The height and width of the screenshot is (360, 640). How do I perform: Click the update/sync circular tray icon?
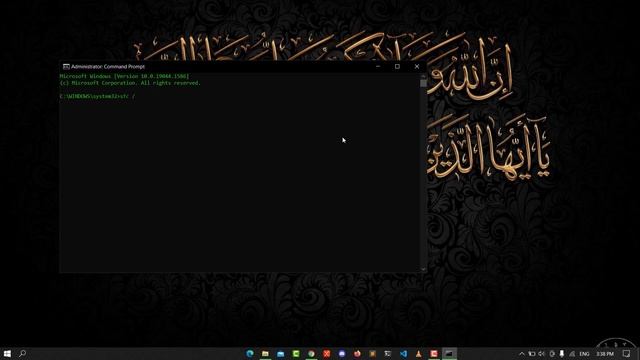552,353
